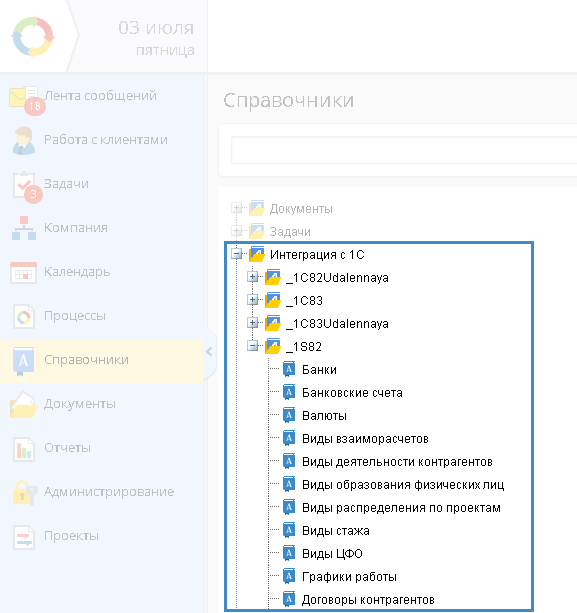The height and width of the screenshot is (613, 577).
Task: Select the Валюты reference entry
Action: point(324,416)
